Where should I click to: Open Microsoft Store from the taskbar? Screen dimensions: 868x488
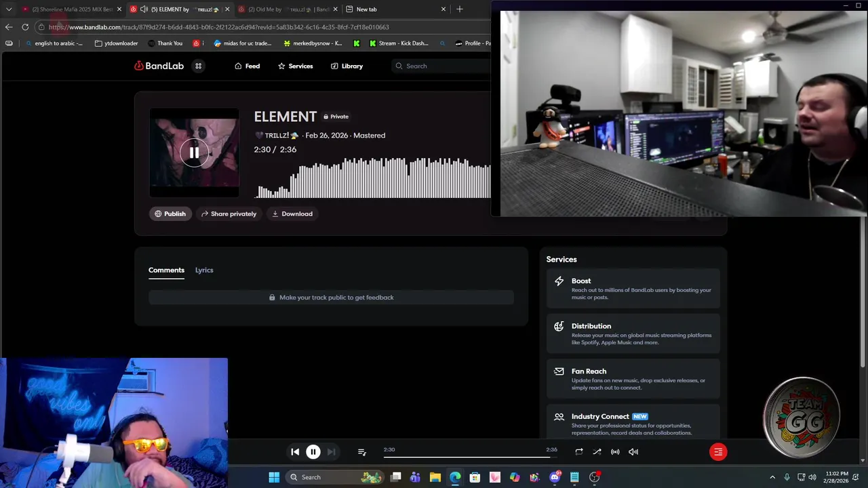[x=475, y=477]
